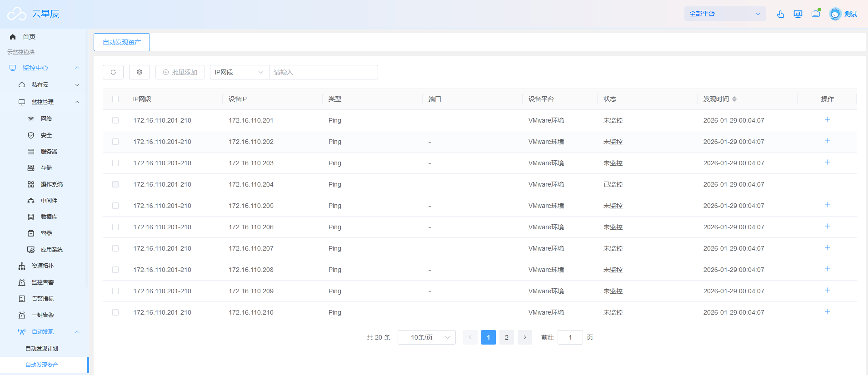Add 172.16.110.202 with plus icon

(x=828, y=141)
